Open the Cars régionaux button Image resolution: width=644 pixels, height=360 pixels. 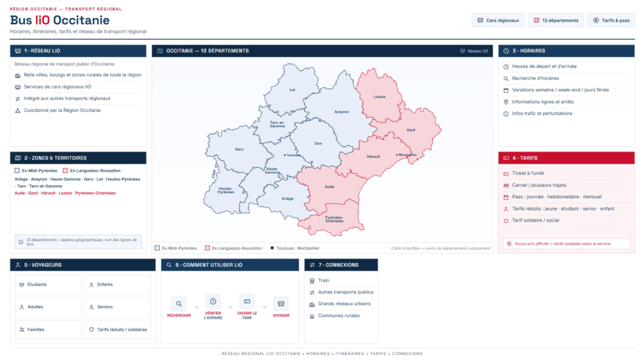(x=498, y=20)
